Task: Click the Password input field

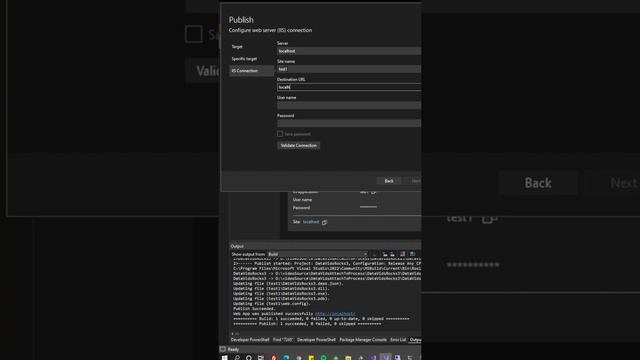Action: (349, 123)
